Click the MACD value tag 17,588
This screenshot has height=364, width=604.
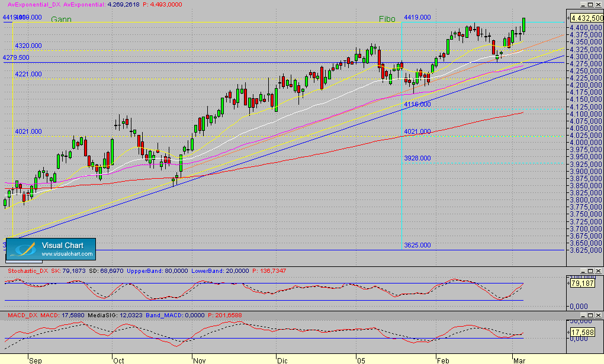click(582, 332)
